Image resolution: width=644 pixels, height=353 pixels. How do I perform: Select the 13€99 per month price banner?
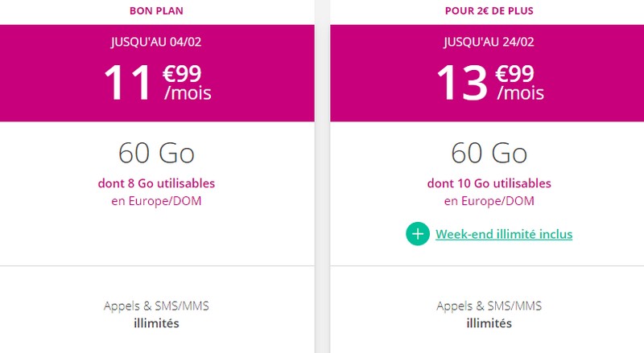489,74
